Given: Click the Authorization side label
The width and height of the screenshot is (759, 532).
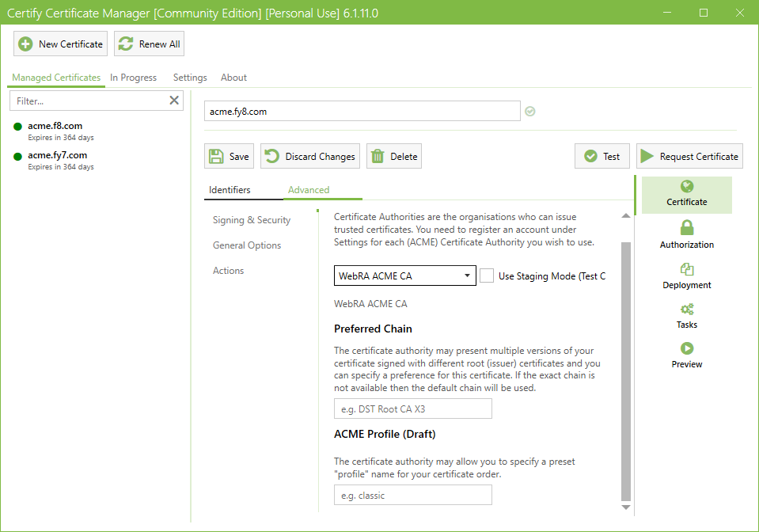Looking at the screenshot, I should (687, 245).
